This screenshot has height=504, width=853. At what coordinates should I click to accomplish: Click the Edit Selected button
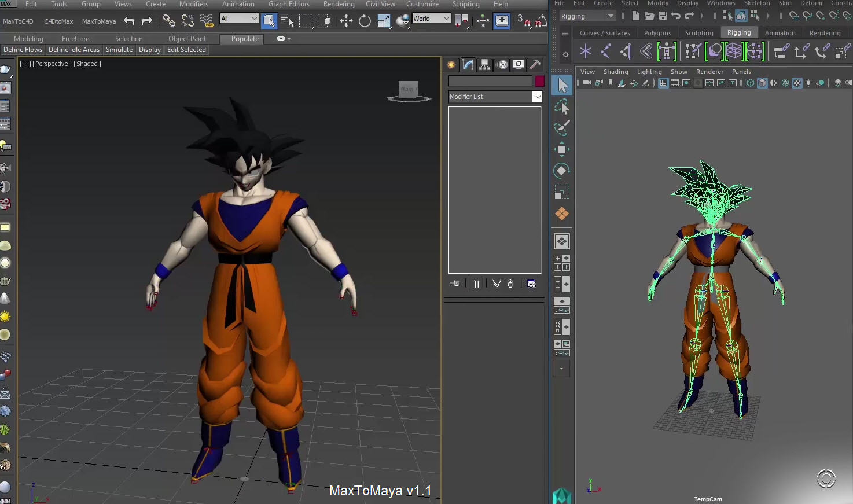tap(186, 50)
